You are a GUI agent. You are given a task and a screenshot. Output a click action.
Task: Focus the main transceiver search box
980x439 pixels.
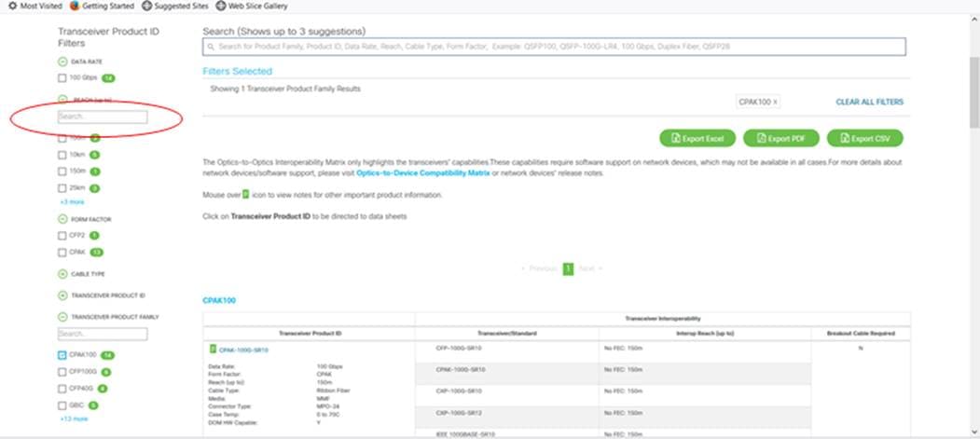(x=554, y=47)
